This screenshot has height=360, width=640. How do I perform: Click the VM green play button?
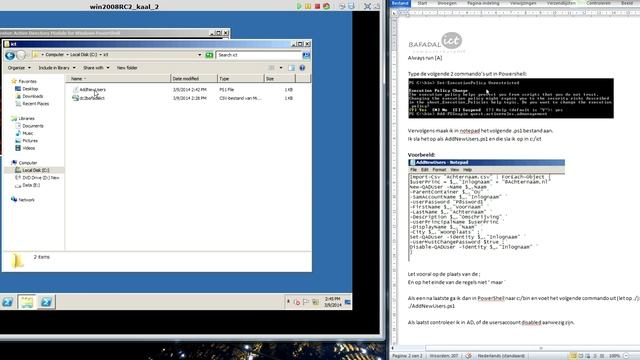pos(299,6)
